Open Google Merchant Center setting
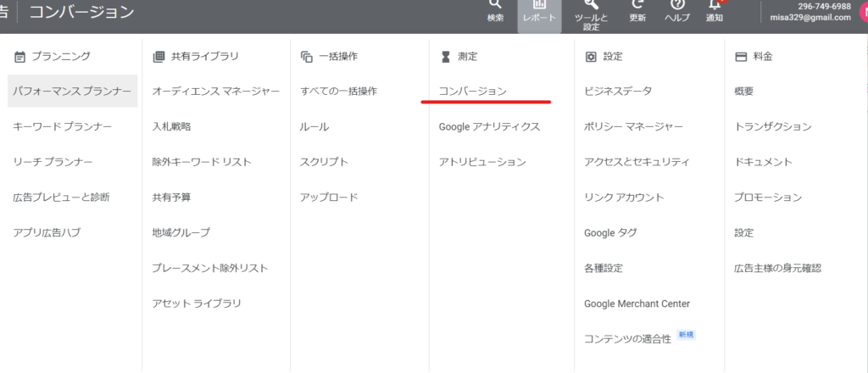 [637, 303]
